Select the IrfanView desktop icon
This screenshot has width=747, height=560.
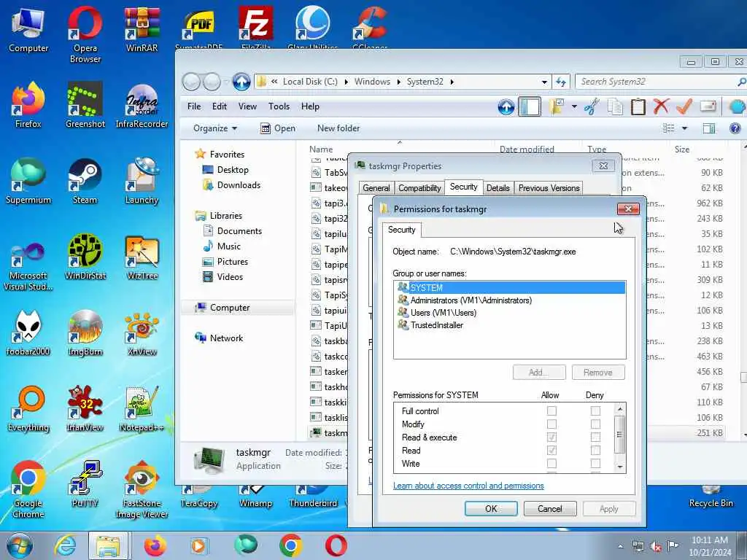85,409
